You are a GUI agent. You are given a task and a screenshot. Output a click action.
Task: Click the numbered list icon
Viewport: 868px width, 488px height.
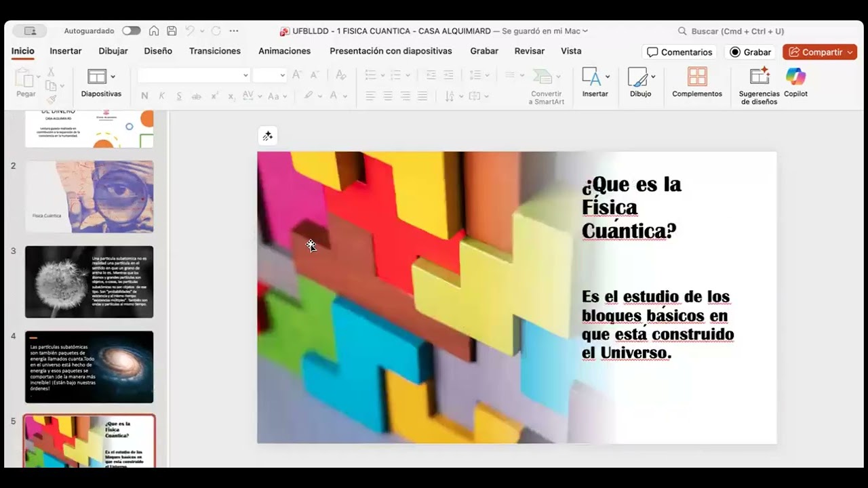tap(396, 75)
